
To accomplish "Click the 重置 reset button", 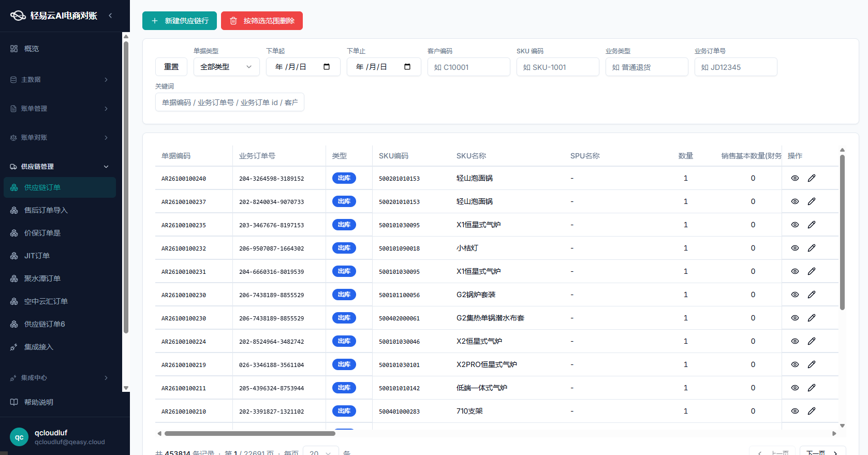I will point(171,67).
